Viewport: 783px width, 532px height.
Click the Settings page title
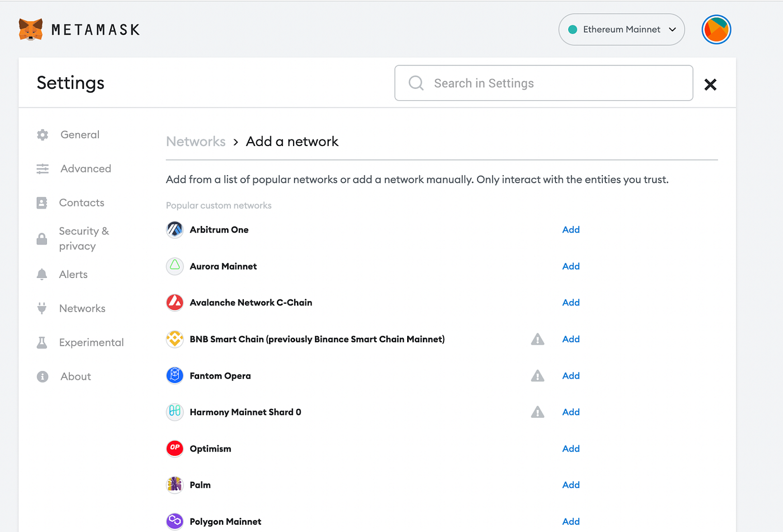[x=70, y=83]
